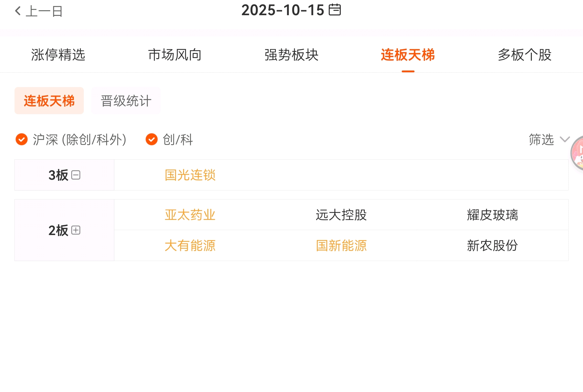Open the 强势板块 tab
583x392 pixels.
point(291,55)
